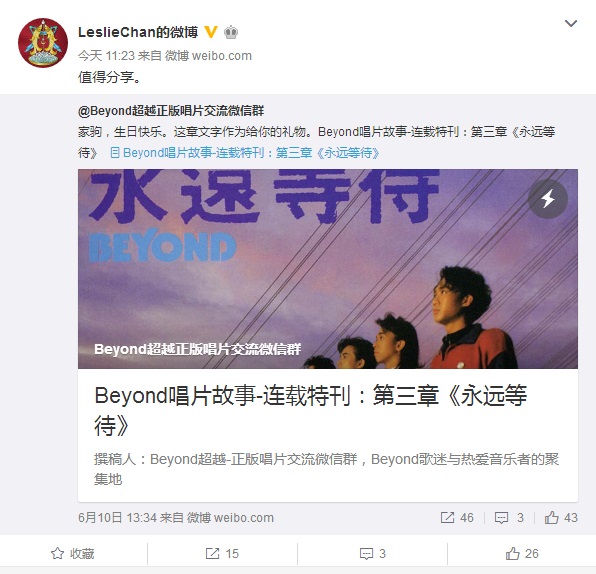The width and height of the screenshot is (596, 574).
Task: Click the bottom repost button 15
Action: pyautogui.click(x=222, y=553)
